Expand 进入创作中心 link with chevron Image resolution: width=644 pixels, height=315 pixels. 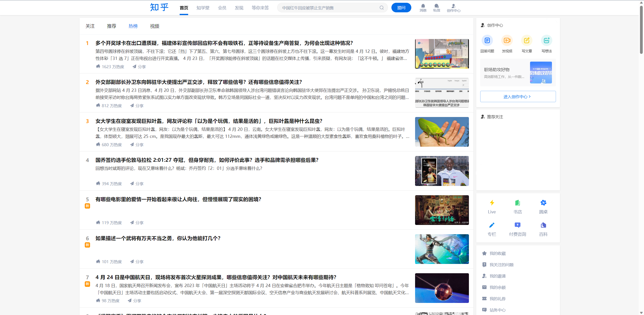(x=518, y=97)
